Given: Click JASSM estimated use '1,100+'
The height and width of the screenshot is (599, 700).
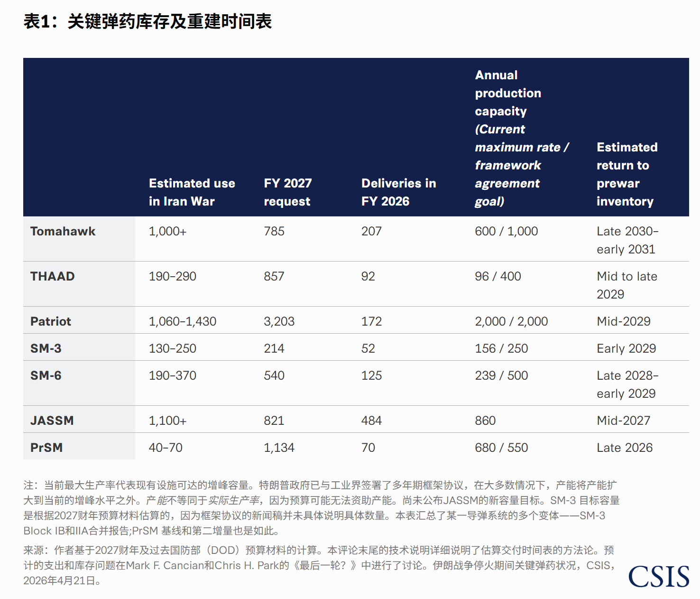Looking at the screenshot, I should click(168, 421).
